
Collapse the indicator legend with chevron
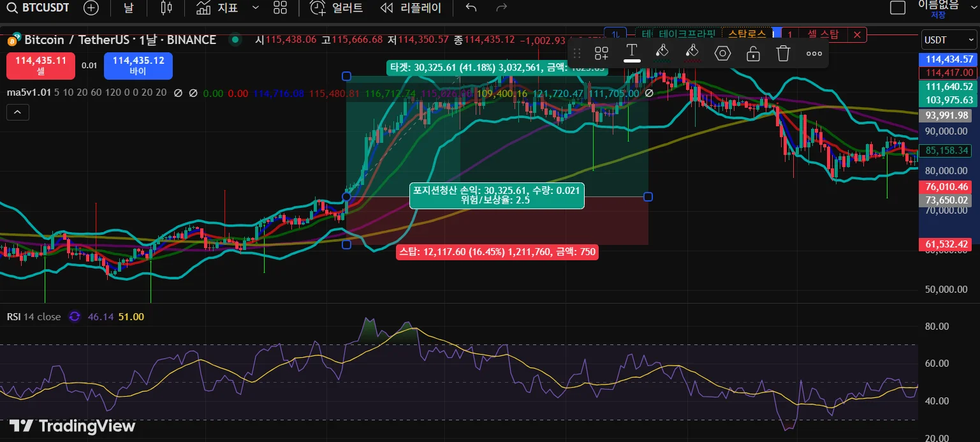[17, 112]
